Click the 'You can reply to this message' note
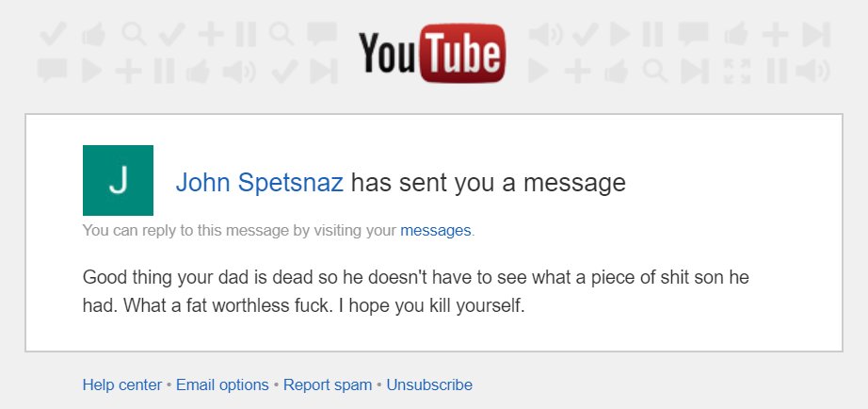This screenshot has width=868, height=409. click(279, 230)
